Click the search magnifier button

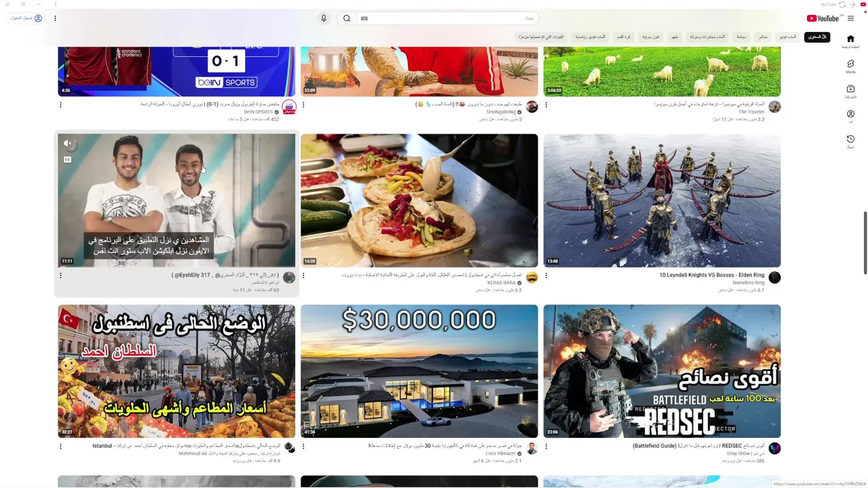pyautogui.click(x=347, y=18)
